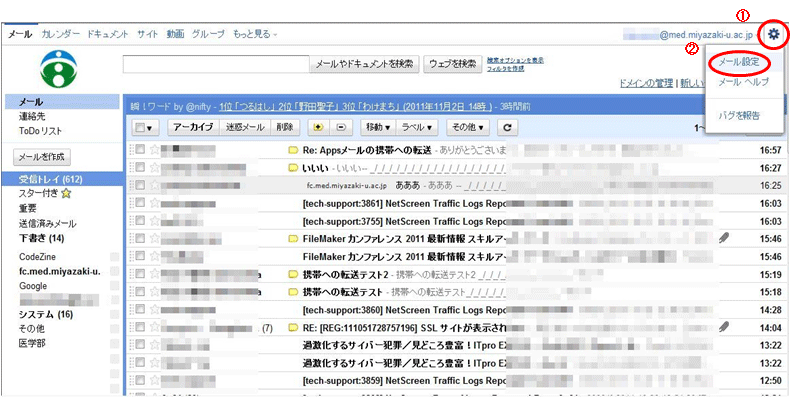Click the attachment clip icon at 15:46
This screenshot has height=398, width=791.
[724, 238]
